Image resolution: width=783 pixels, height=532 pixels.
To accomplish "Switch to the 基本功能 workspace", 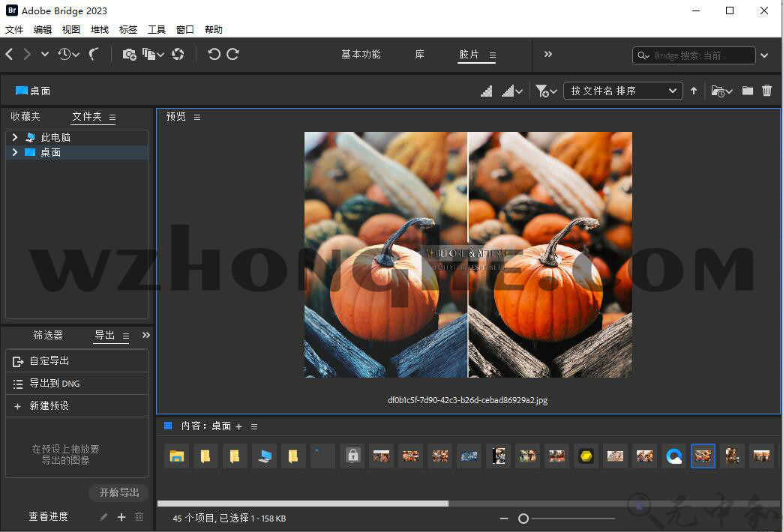I will click(361, 55).
